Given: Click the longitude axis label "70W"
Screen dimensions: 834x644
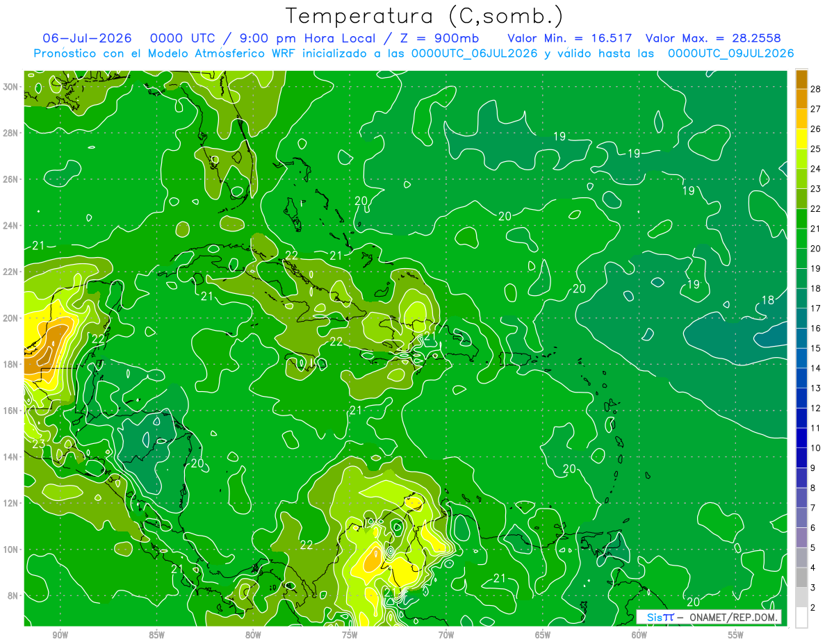Looking at the screenshot, I should click(x=446, y=634).
